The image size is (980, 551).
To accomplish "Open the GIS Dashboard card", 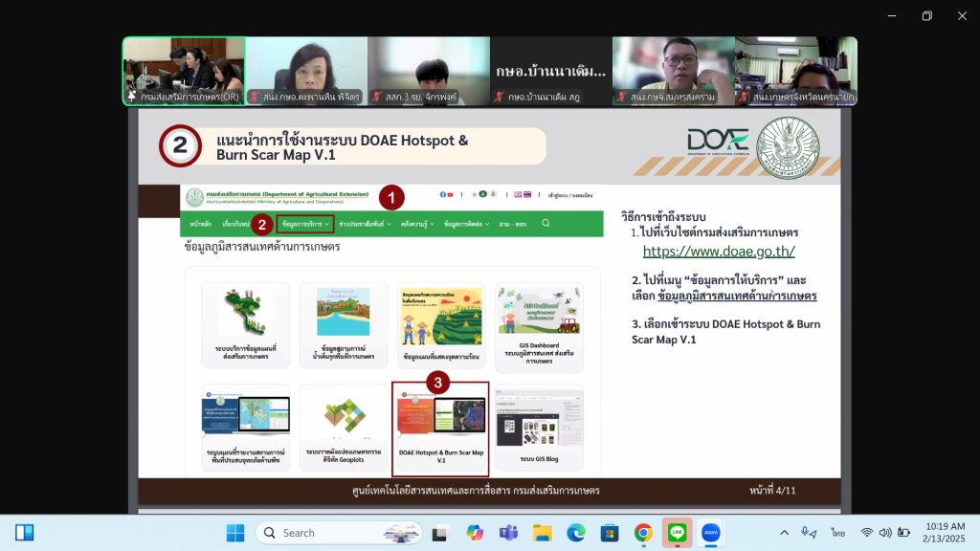I will coord(539,326).
